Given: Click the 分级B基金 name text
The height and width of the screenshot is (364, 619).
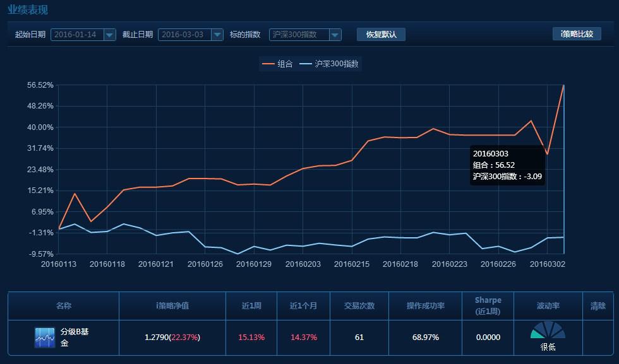Looking at the screenshot, I should (x=75, y=337).
